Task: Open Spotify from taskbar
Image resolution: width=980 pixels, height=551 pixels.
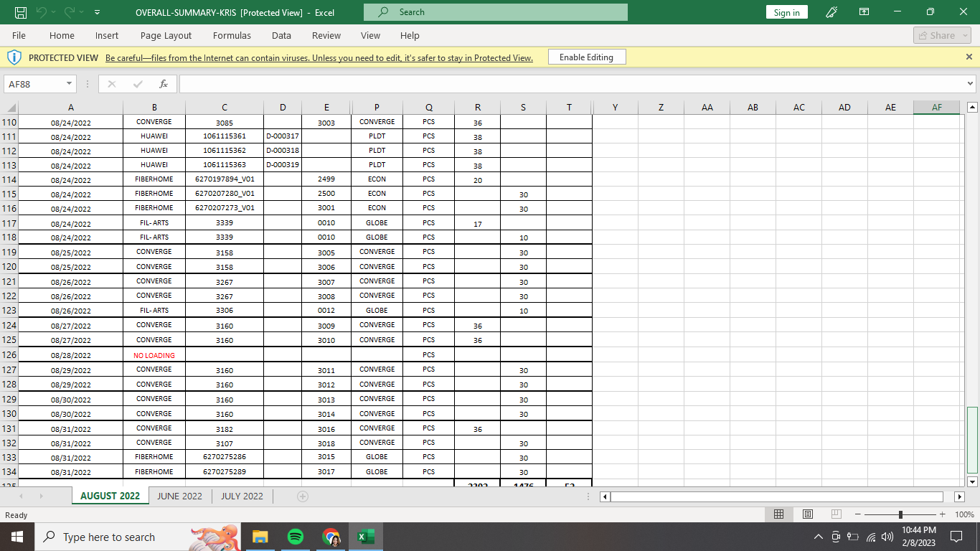Action: point(295,537)
